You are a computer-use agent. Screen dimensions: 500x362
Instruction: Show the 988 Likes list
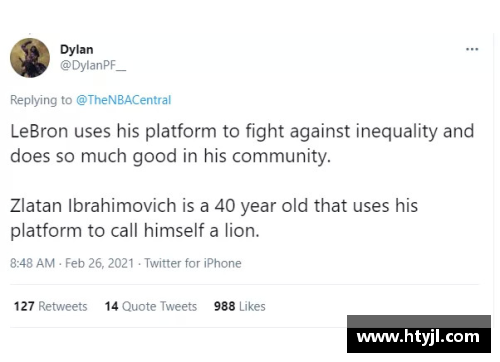coord(240,306)
